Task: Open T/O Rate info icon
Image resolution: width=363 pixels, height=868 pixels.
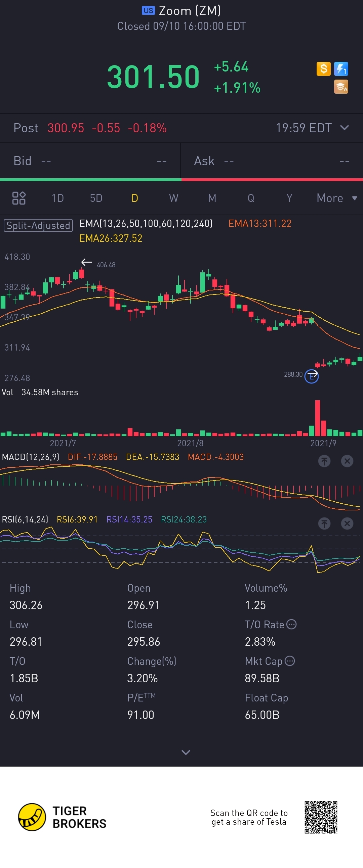Action: click(291, 624)
